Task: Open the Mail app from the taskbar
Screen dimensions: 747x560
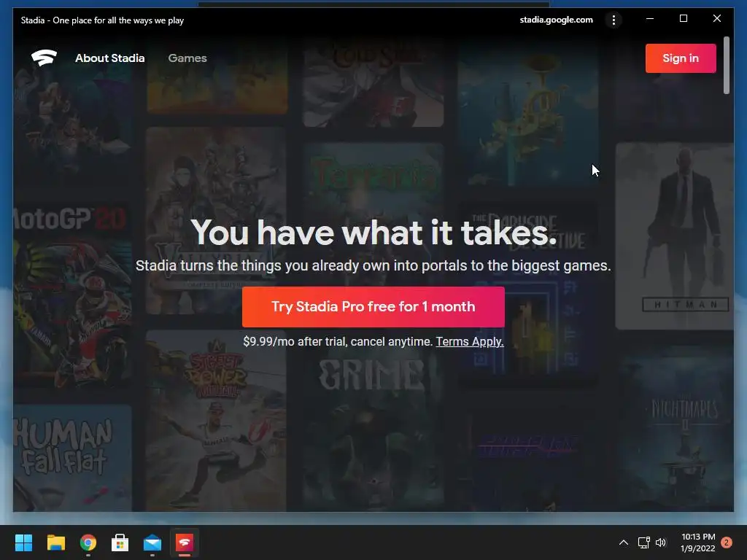Action: 152,542
